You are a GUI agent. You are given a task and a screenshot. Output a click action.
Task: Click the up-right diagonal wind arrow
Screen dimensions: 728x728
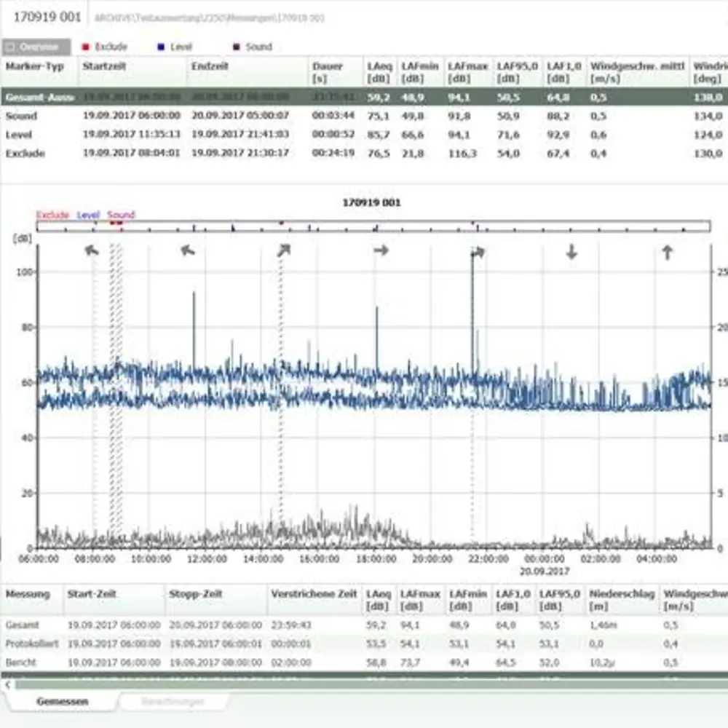(x=283, y=250)
